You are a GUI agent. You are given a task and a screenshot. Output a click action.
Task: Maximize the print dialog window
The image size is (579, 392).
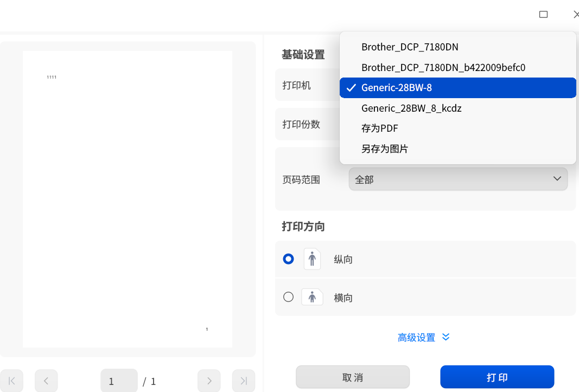point(543,15)
